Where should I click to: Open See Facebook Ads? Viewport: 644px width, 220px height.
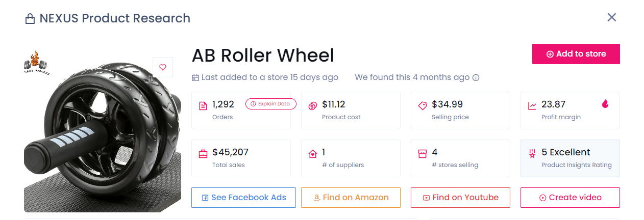[243, 198]
